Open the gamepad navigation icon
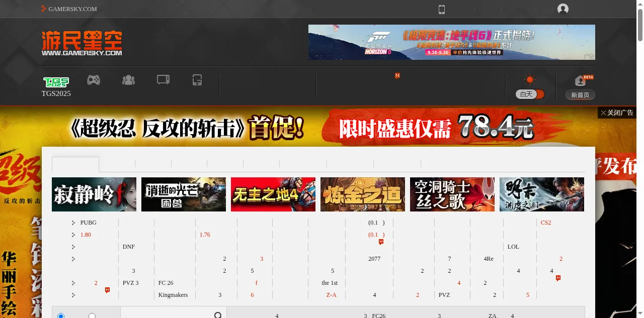This screenshot has height=318, width=644. click(x=94, y=80)
